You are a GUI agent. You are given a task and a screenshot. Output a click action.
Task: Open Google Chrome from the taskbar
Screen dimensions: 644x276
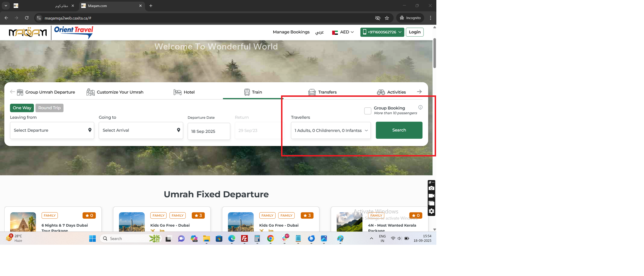tap(270, 239)
